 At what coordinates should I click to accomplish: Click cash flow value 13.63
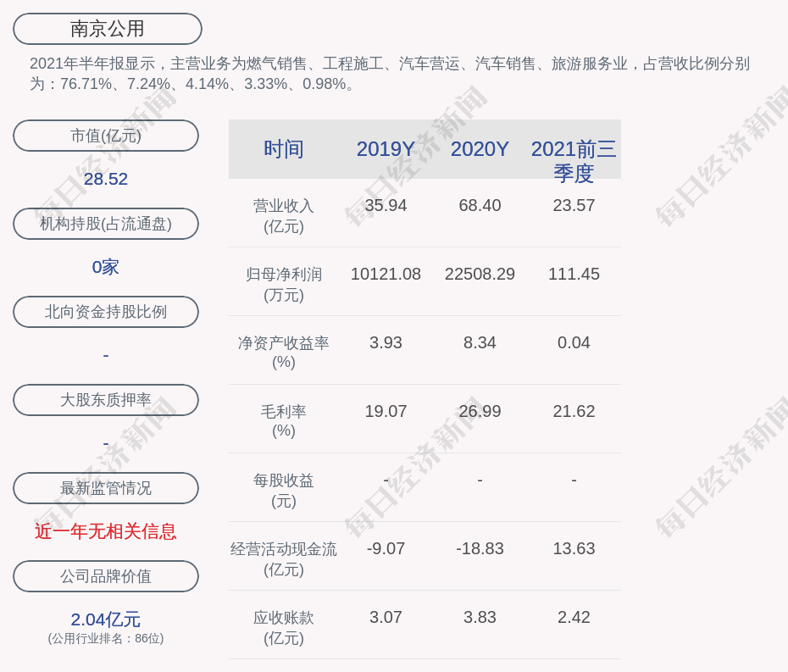[x=574, y=548]
